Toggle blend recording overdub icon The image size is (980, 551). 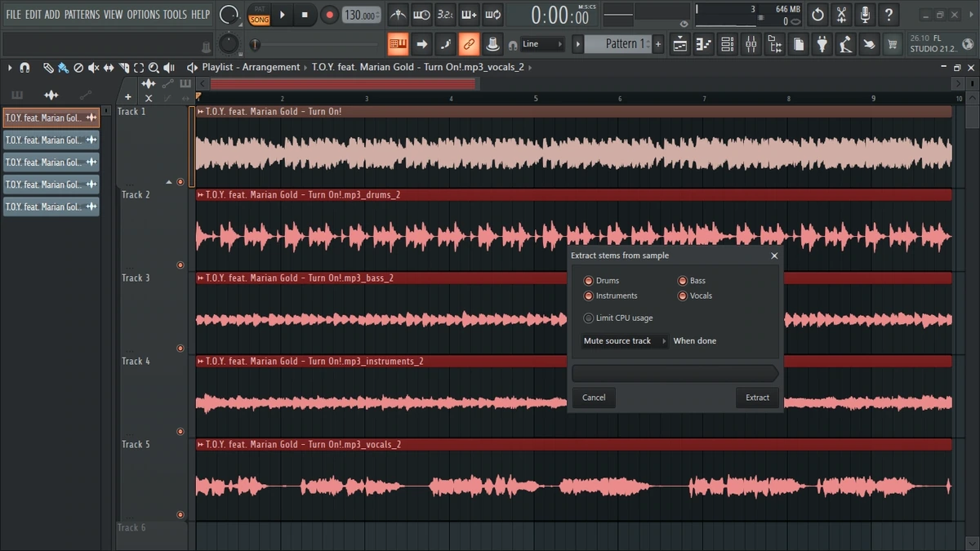tap(469, 15)
